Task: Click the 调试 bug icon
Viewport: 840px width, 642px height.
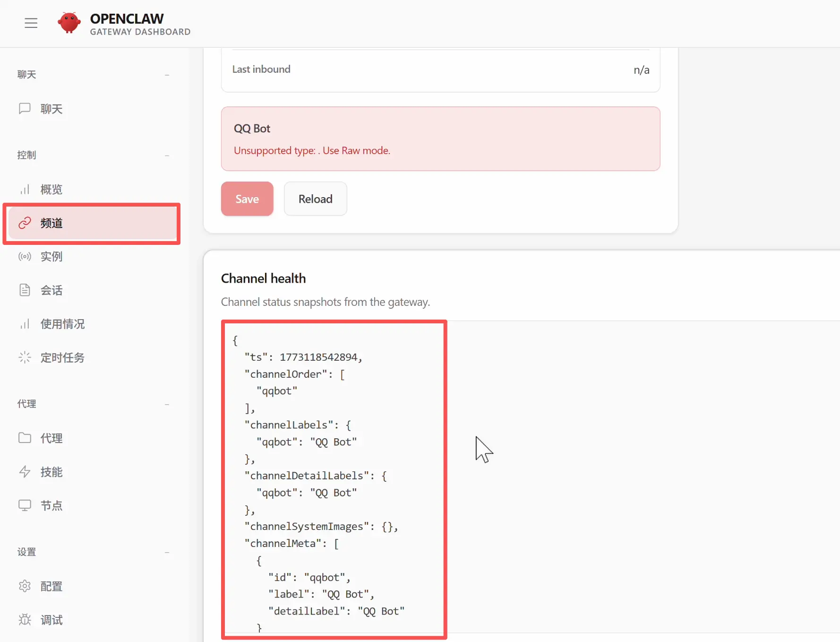Action: [25, 620]
